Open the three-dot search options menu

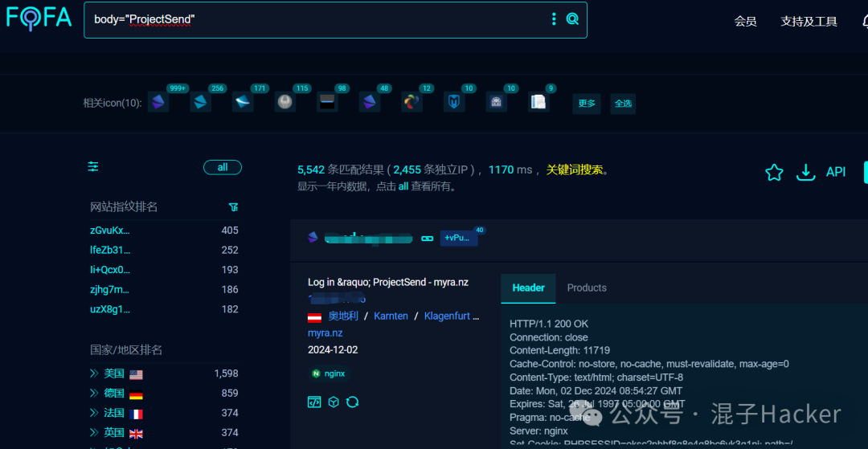point(554,19)
